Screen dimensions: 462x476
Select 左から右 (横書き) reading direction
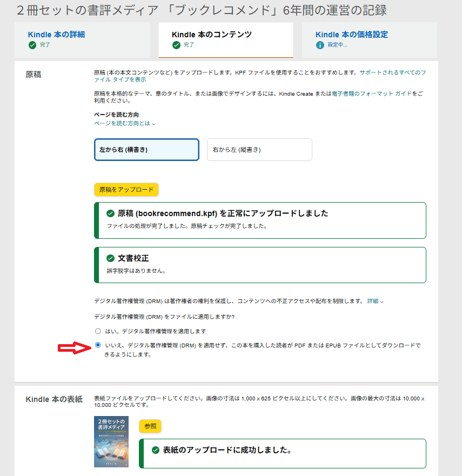tap(146, 150)
